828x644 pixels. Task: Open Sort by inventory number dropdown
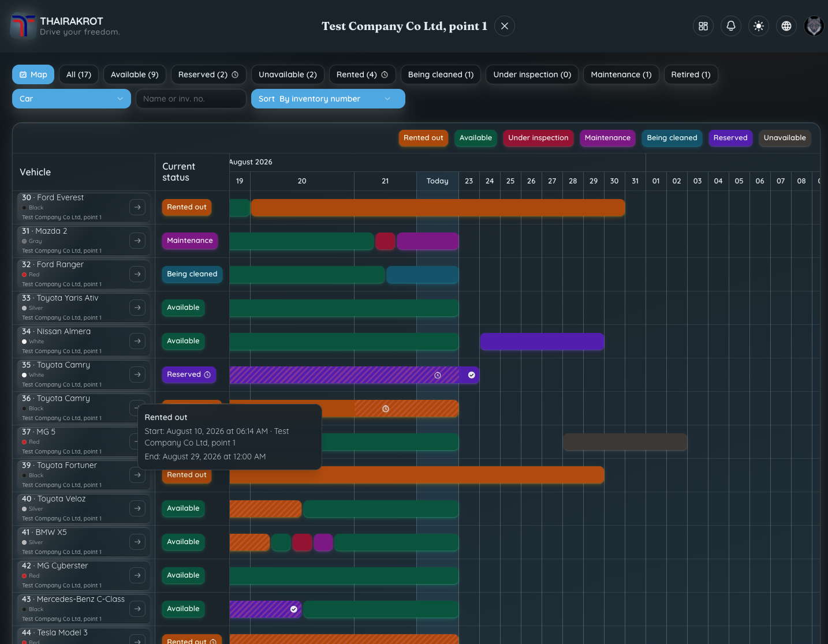[x=328, y=99]
